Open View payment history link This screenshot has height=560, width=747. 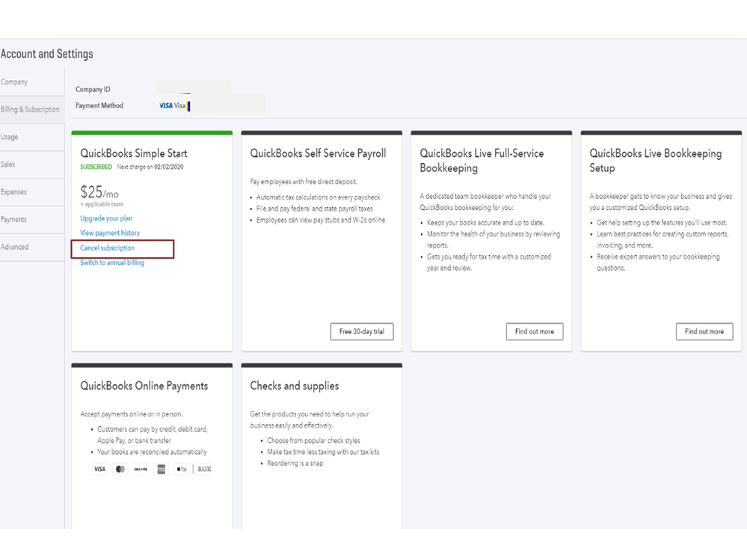110,233
